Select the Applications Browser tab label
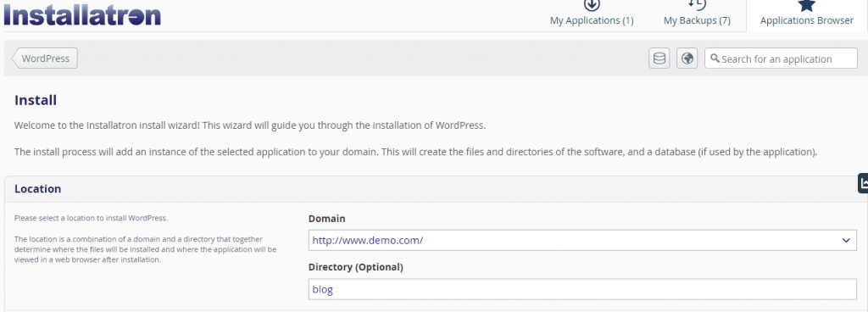The width and height of the screenshot is (868, 312). (807, 20)
